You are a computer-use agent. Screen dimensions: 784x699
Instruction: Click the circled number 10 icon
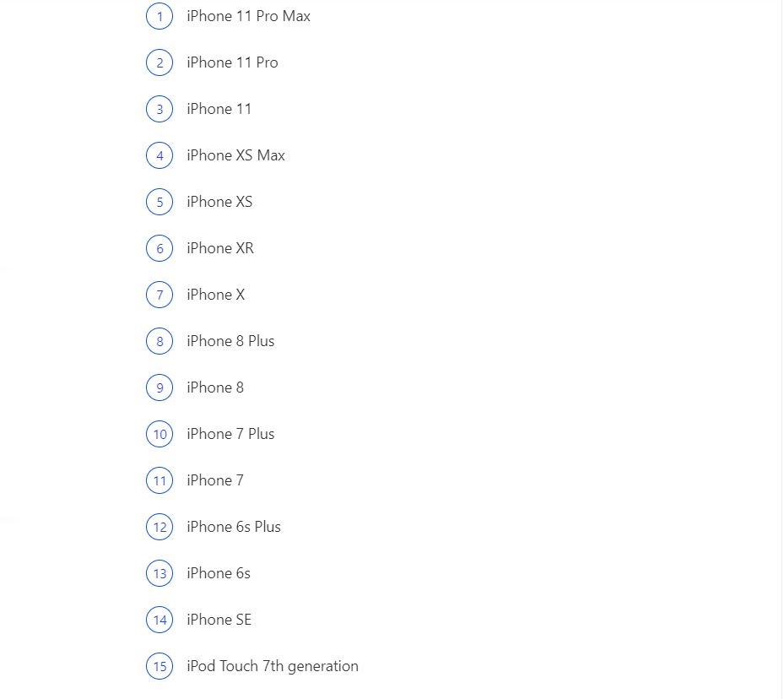160,434
